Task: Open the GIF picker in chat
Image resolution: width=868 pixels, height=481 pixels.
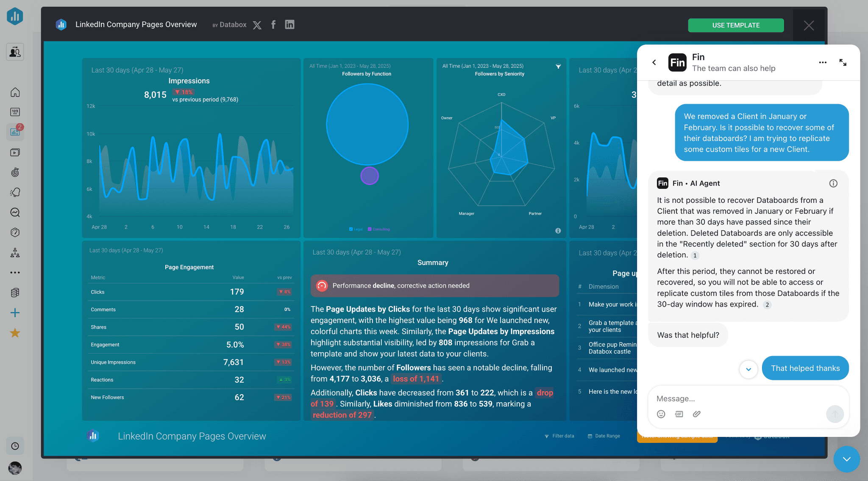Action: pos(679,414)
